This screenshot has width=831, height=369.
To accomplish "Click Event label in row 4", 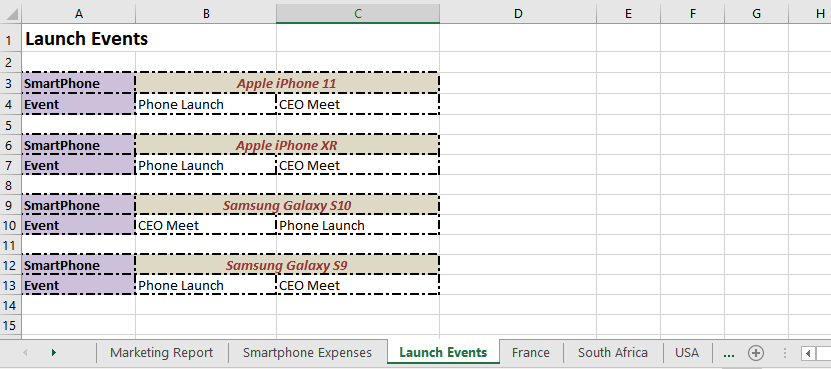I will point(78,104).
